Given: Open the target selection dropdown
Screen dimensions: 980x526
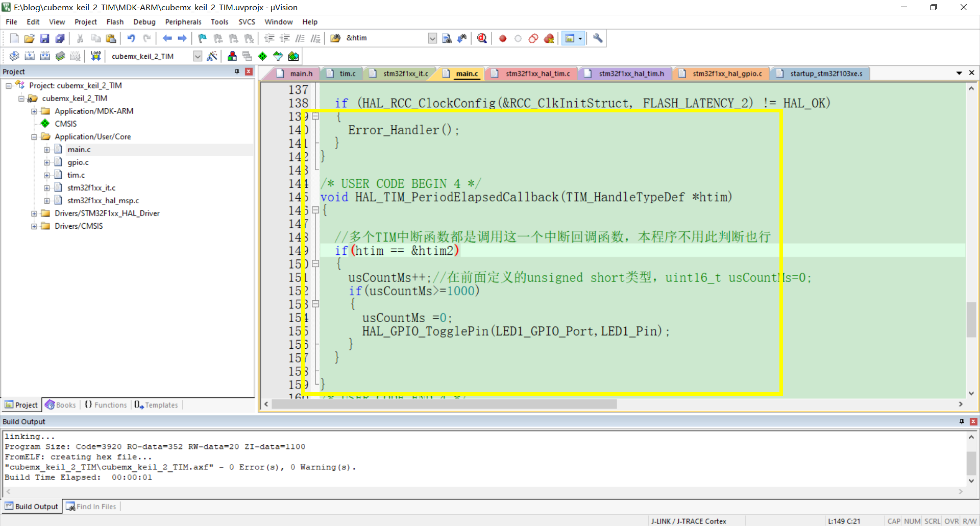Looking at the screenshot, I should point(198,56).
